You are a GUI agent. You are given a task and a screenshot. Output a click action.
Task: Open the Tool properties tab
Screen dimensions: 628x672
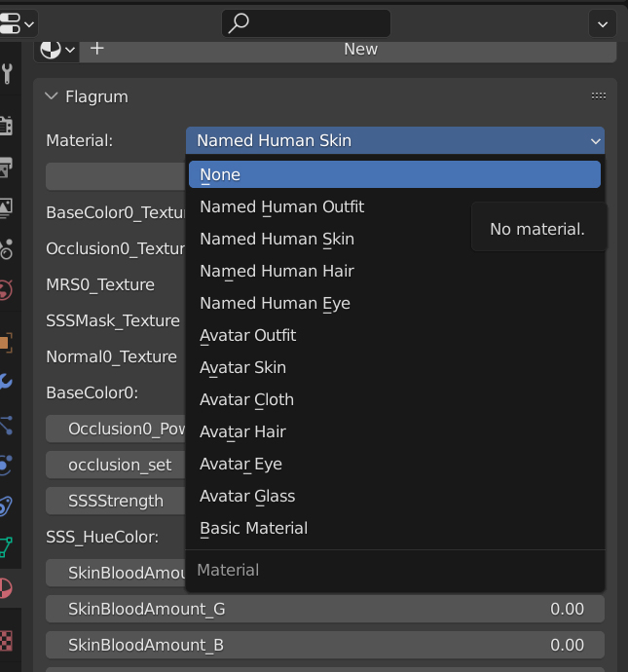pyautogui.click(x=6, y=74)
